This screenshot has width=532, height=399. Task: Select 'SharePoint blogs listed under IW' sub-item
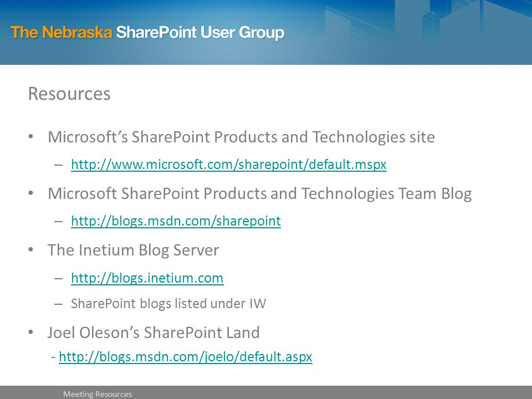168,304
